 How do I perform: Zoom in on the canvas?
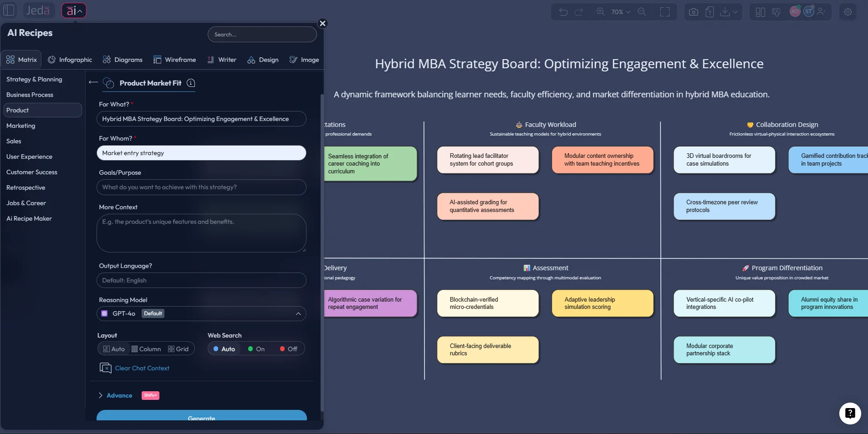601,12
